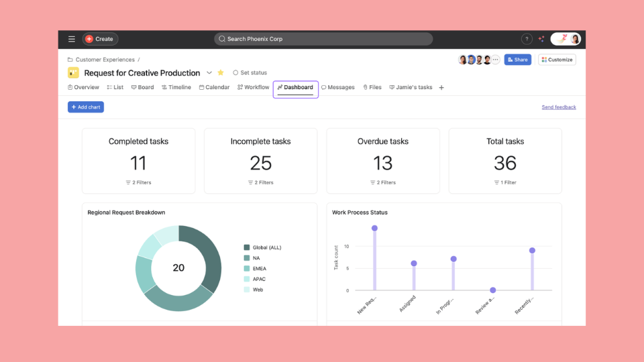This screenshot has width=644, height=362.
Task: Click the Add chart button
Action: pos(86,107)
